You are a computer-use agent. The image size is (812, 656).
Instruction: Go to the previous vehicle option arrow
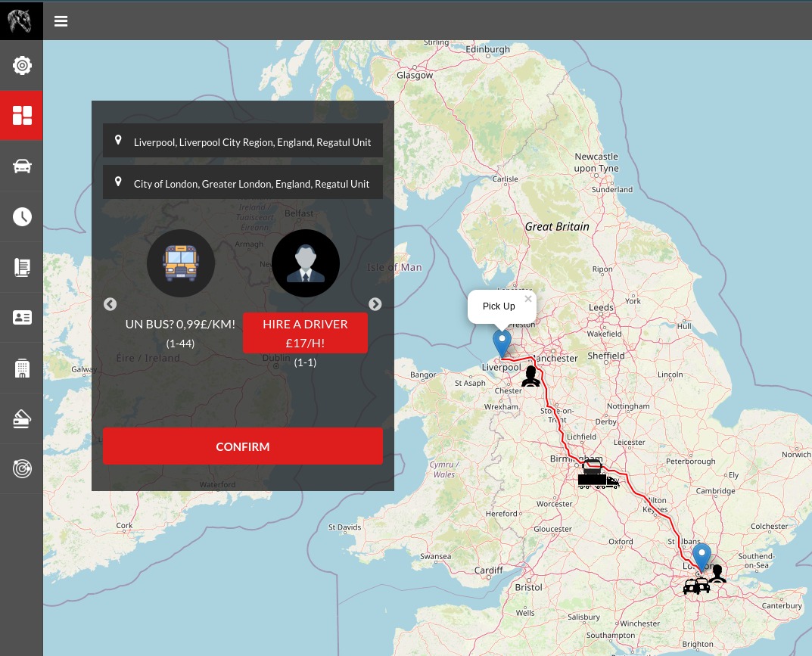click(x=110, y=304)
